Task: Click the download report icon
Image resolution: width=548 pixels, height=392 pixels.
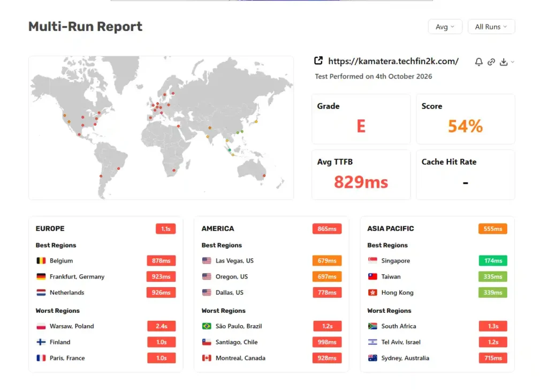Action: coord(504,62)
